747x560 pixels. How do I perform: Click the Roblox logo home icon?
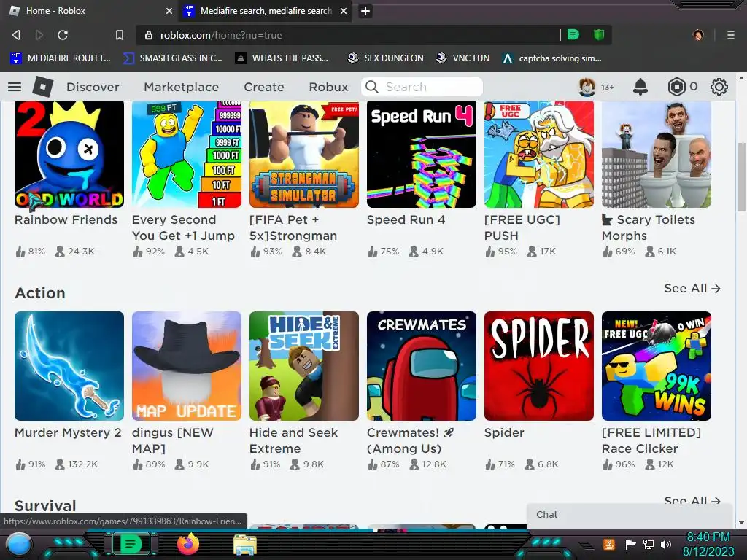click(x=43, y=87)
